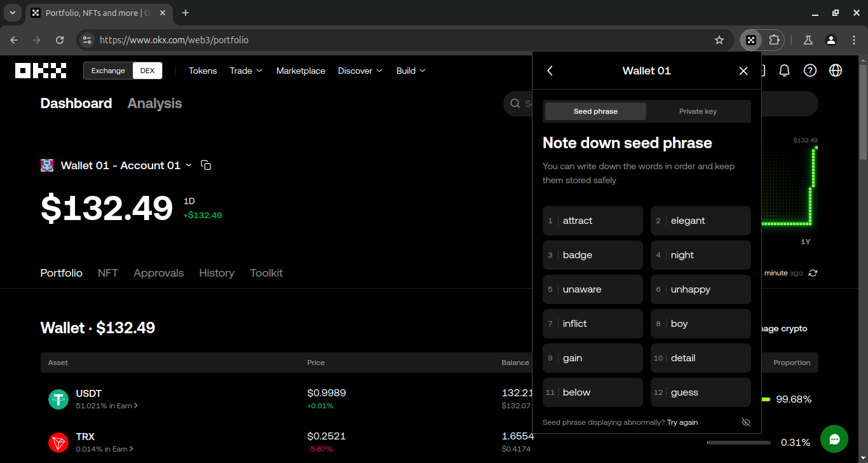Open a new browser tab
Screen dimensions: 868x463
pyautogui.click(x=186, y=13)
